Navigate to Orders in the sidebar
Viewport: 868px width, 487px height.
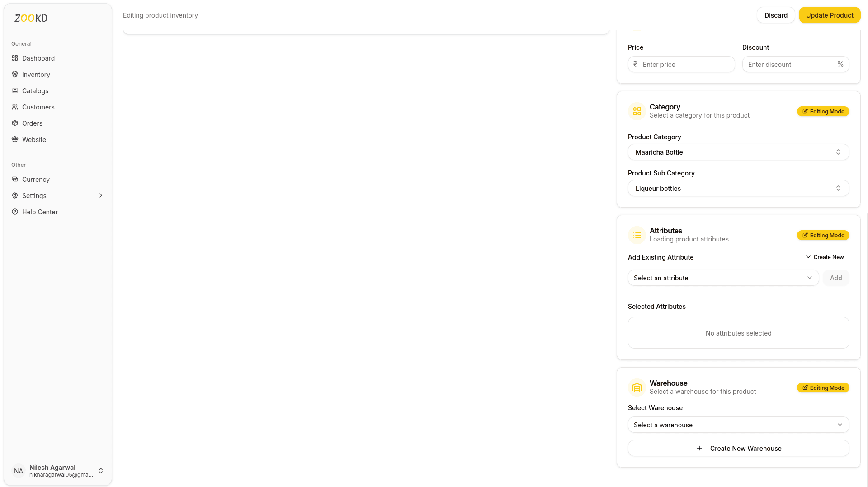pos(14,123)
